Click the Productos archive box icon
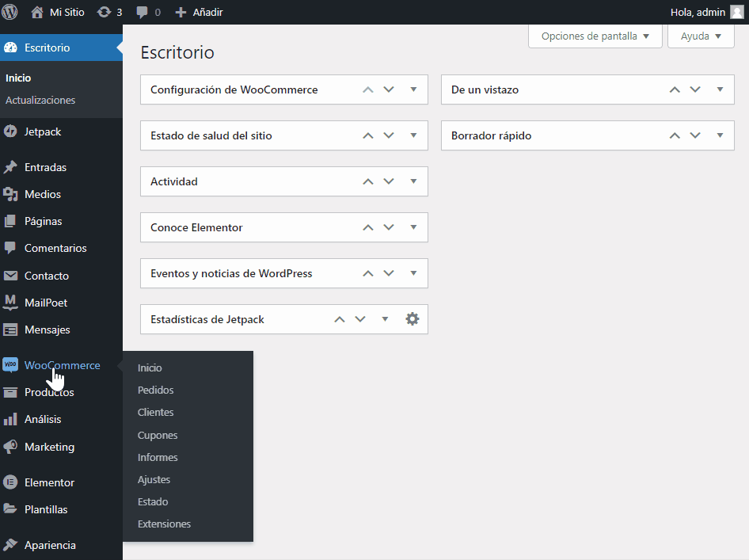 click(x=10, y=392)
